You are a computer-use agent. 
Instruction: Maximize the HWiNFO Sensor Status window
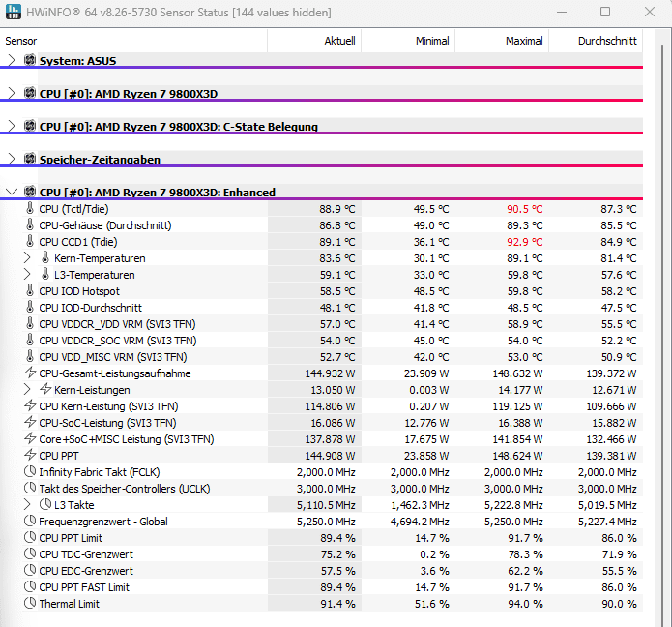coord(605,12)
